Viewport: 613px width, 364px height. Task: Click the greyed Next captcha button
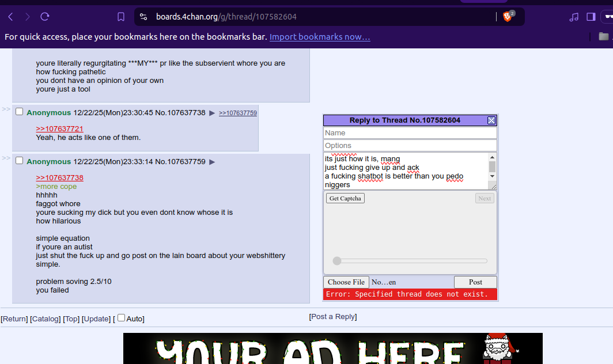(x=485, y=198)
